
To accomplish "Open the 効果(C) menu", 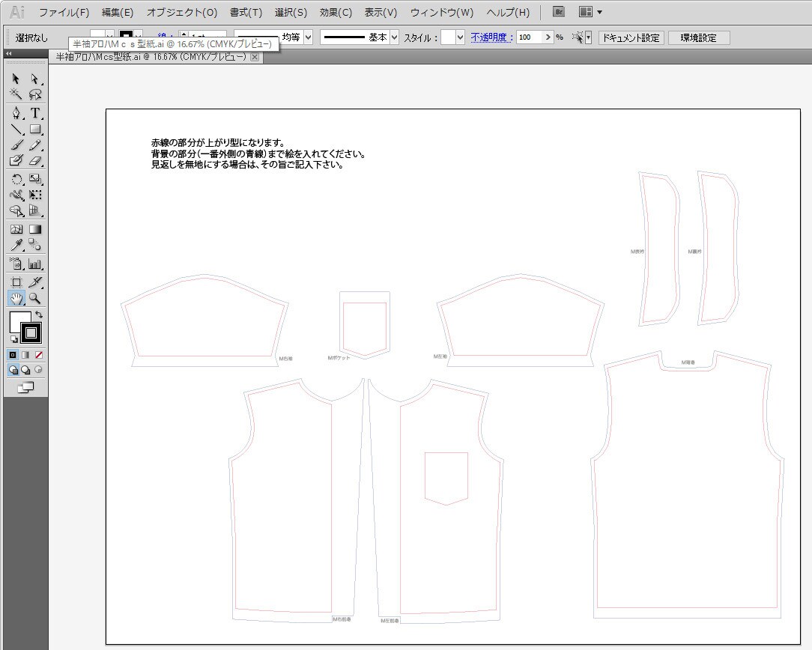I will pos(336,13).
